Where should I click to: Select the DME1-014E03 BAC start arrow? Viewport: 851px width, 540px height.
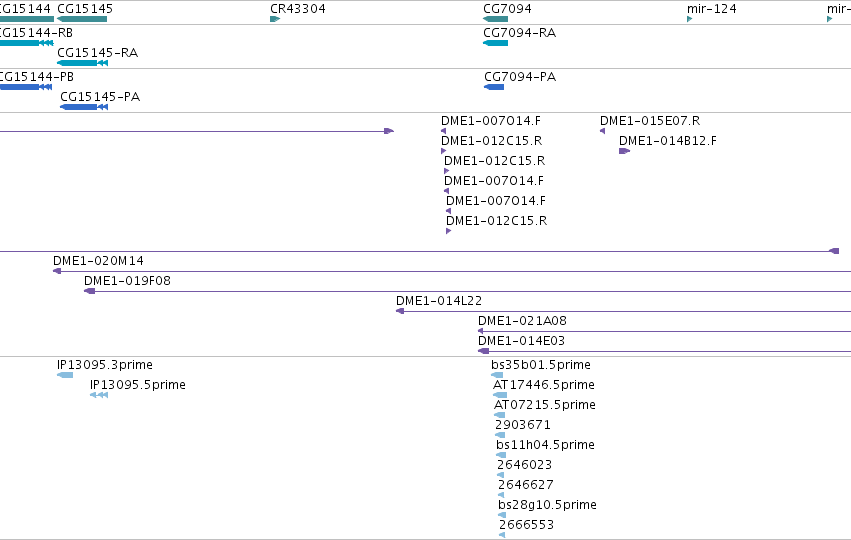click(x=483, y=351)
